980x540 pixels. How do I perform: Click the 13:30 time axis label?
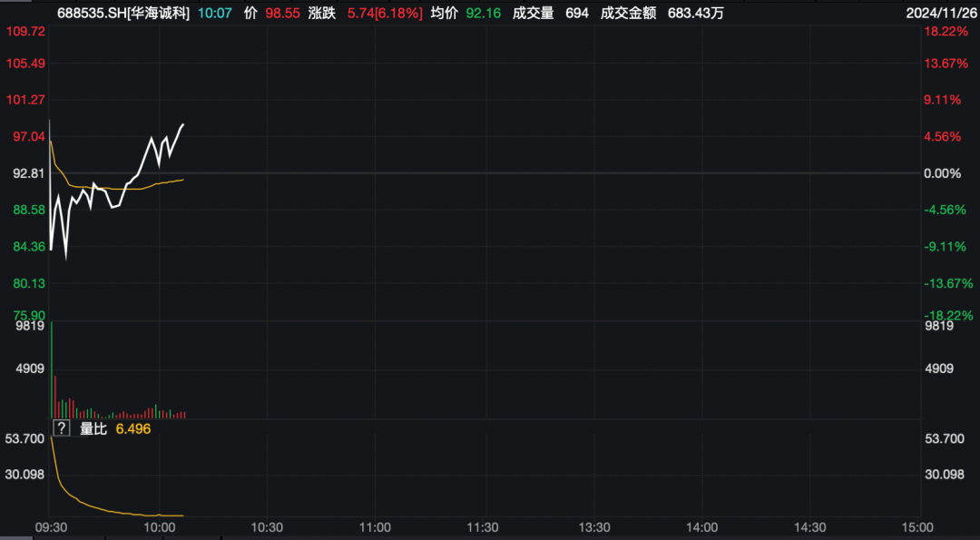click(593, 527)
